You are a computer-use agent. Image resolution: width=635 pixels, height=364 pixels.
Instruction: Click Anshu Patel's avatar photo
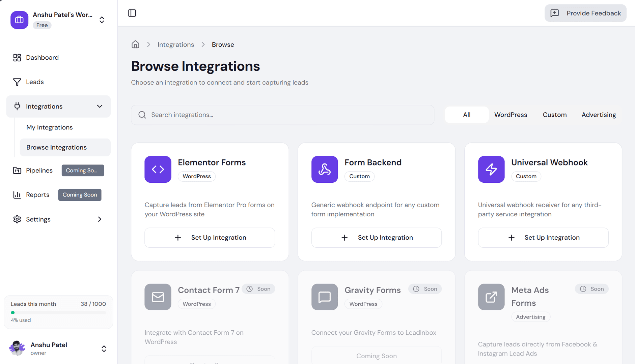17,348
